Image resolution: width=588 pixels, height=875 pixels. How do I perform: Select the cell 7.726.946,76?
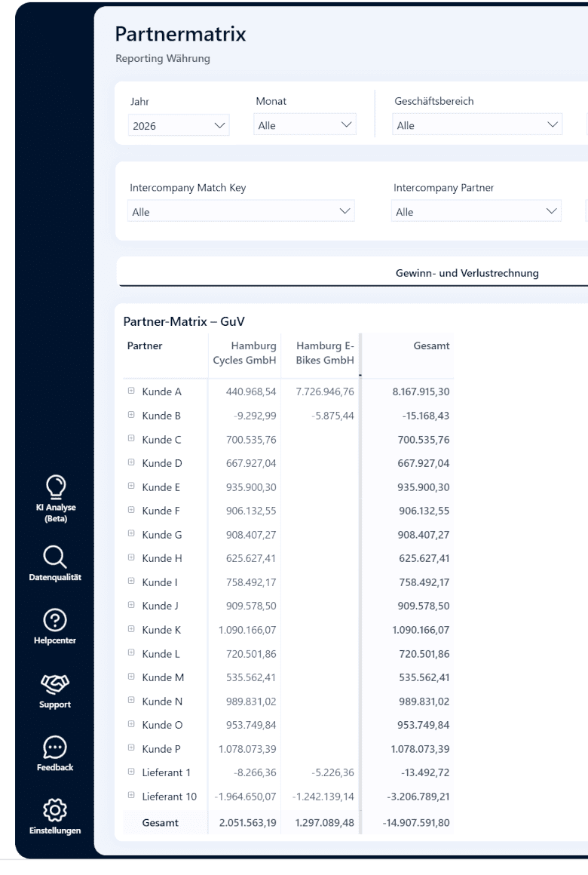325,391
